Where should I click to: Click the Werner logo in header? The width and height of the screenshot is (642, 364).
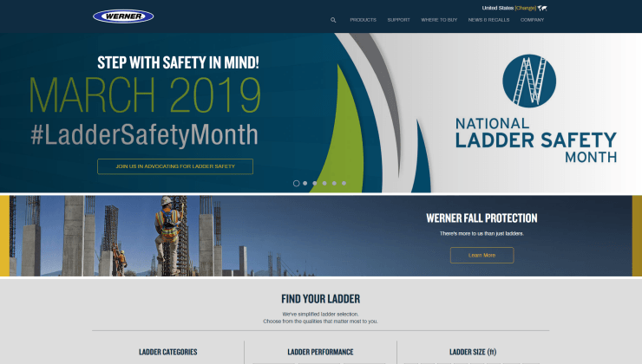click(x=122, y=16)
